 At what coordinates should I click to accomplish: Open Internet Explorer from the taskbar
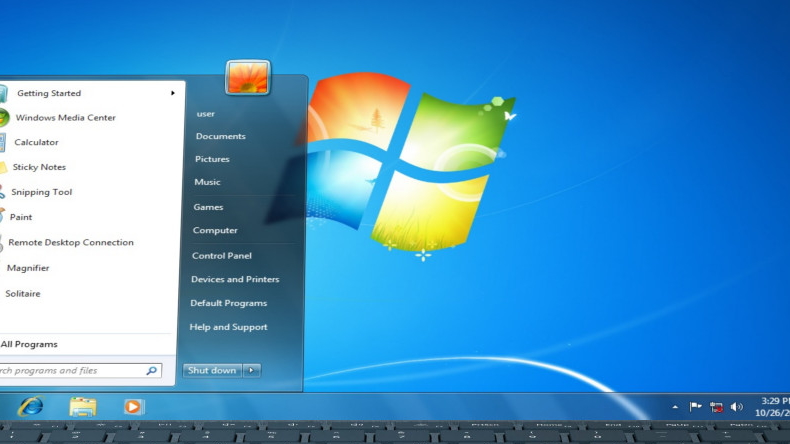[31, 406]
